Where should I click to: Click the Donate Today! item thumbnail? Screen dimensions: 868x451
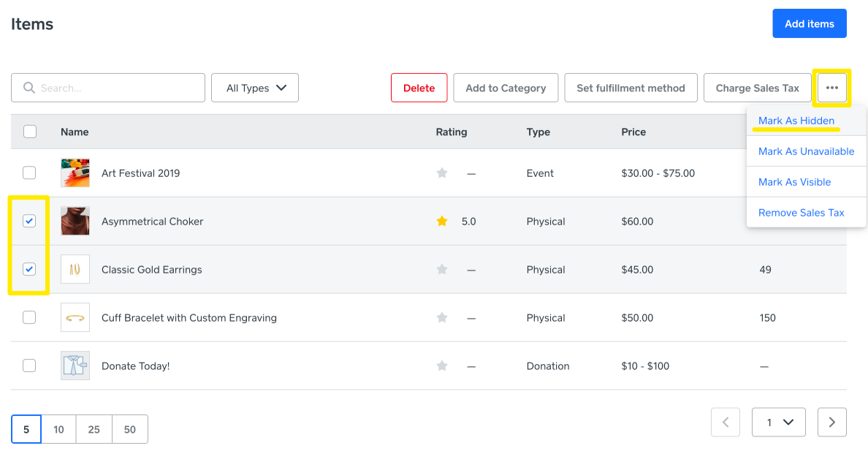(75, 365)
